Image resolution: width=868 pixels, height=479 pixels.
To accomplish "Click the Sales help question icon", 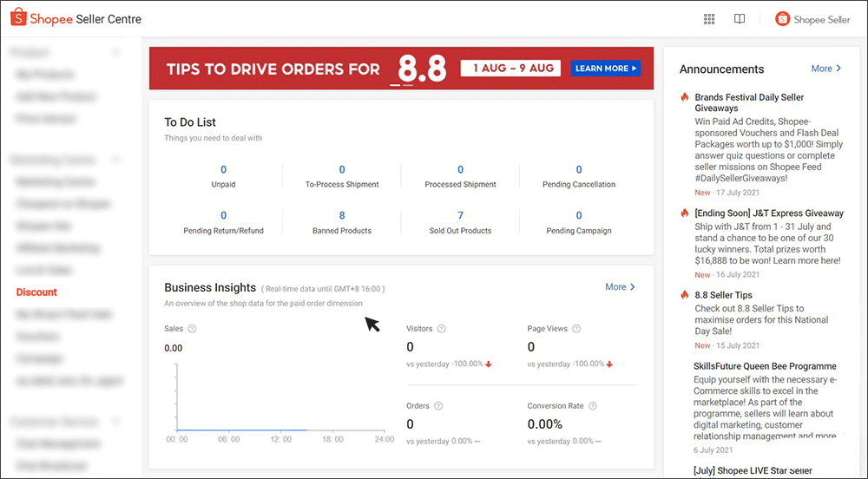I will pyautogui.click(x=192, y=329).
